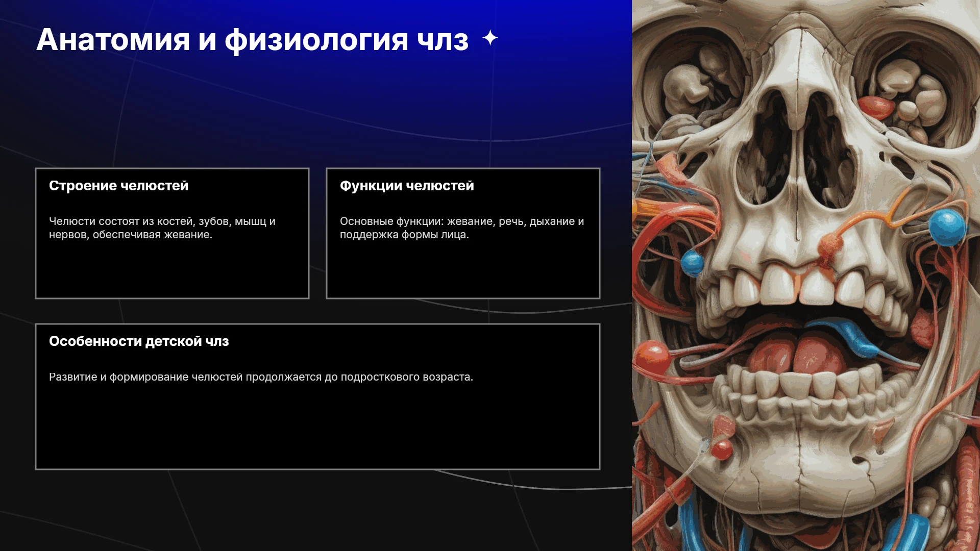The width and height of the screenshot is (980, 551).
Task: Click the empty area of 'Строение челюстей' card
Action: (x=172, y=268)
